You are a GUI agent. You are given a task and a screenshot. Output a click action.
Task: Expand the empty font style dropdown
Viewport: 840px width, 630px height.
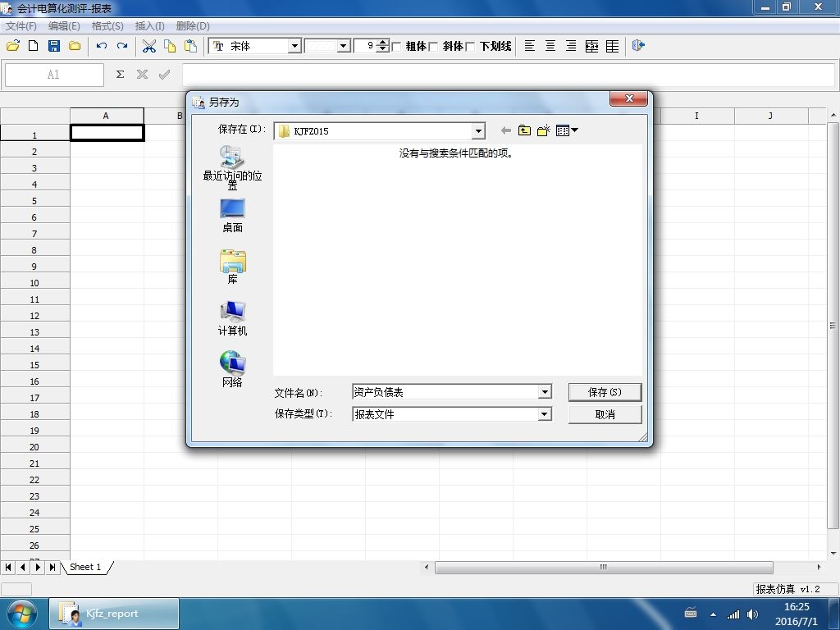click(x=344, y=46)
